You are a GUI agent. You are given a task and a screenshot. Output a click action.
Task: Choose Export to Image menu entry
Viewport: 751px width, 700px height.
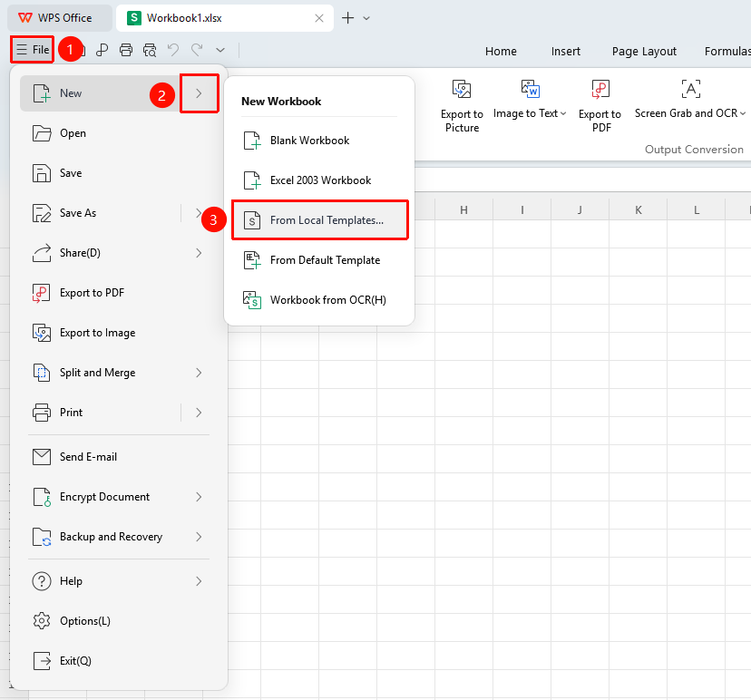(119, 333)
